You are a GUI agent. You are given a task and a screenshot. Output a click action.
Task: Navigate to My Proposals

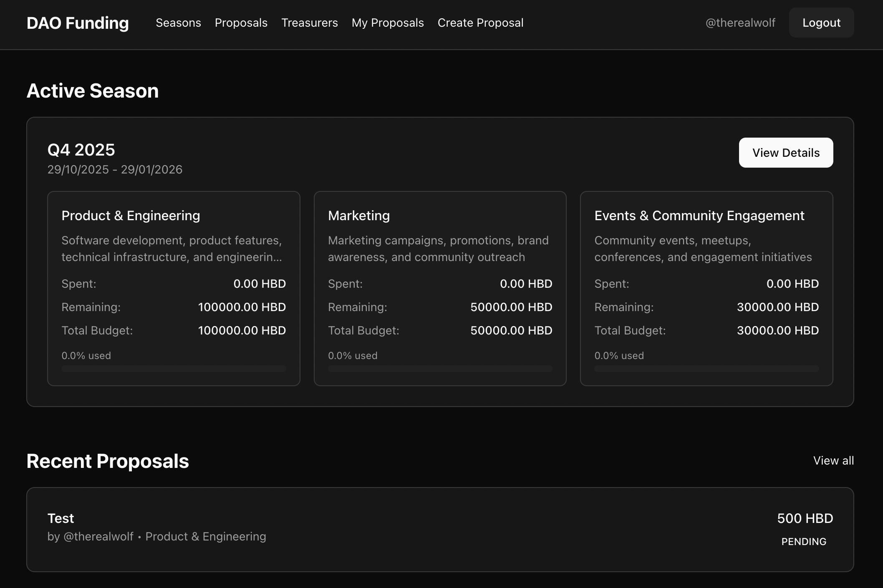pyautogui.click(x=387, y=23)
